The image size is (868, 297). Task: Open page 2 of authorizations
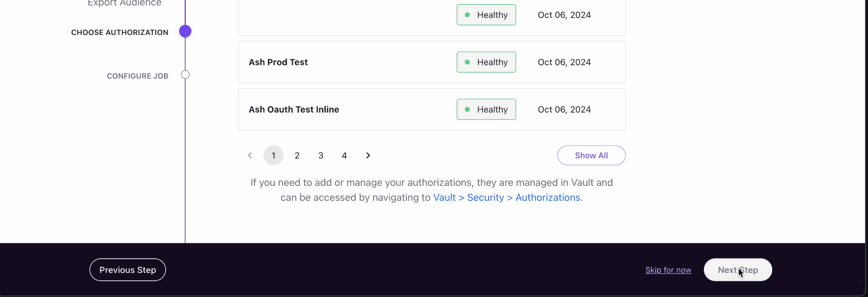297,155
